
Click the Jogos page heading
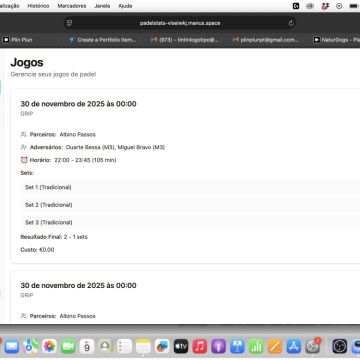27,62
